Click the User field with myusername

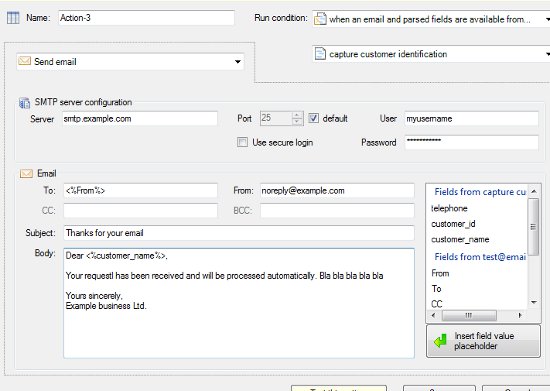point(471,119)
